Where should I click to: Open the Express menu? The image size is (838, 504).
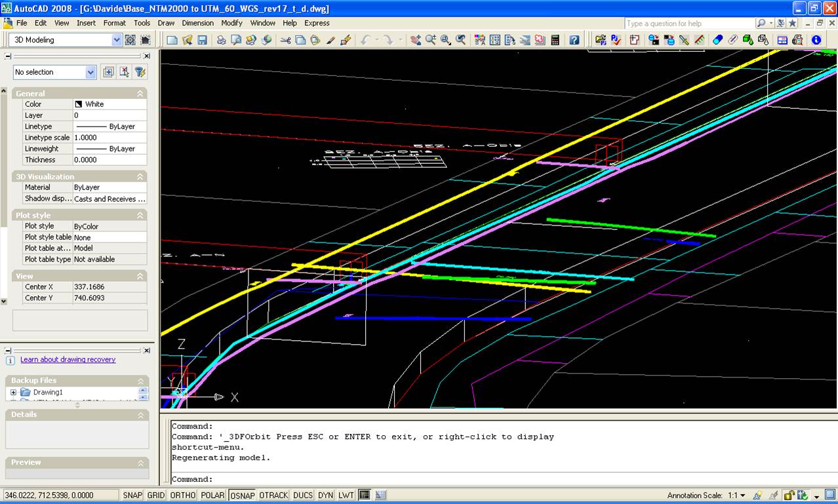(317, 23)
